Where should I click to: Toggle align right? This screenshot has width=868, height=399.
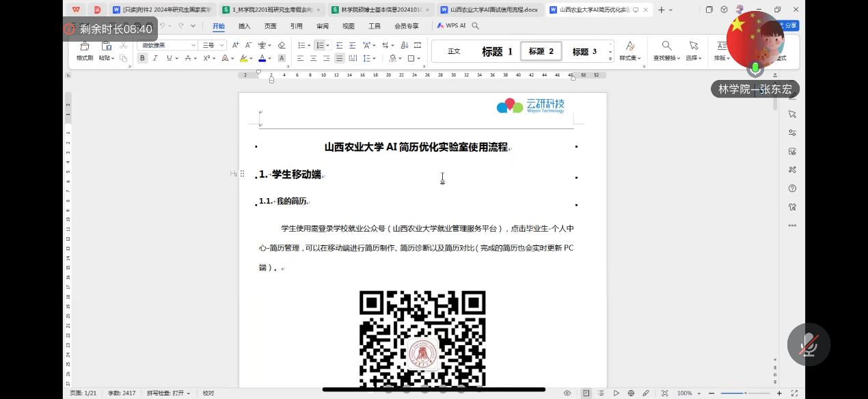327,58
